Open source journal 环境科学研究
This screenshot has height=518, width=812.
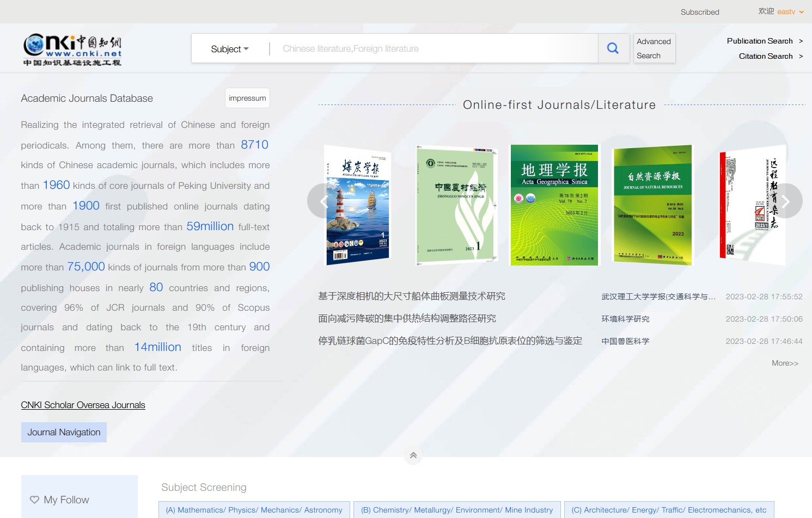coord(625,319)
